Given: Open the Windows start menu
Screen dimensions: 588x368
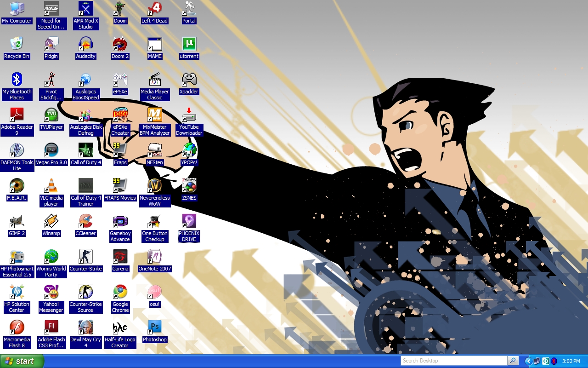Looking at the screenshot, I should point(22,361).
